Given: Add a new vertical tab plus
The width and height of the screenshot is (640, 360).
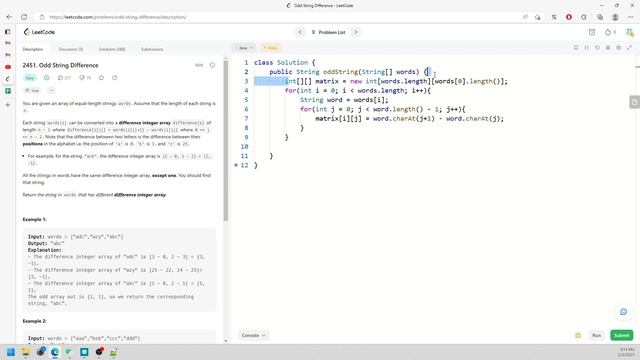Looking at the screenshot, I should [8, 105].
